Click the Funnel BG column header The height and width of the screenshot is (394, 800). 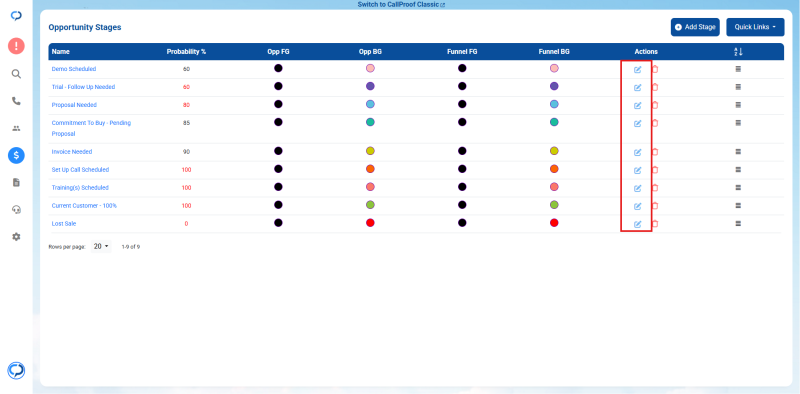pos(554,52)
